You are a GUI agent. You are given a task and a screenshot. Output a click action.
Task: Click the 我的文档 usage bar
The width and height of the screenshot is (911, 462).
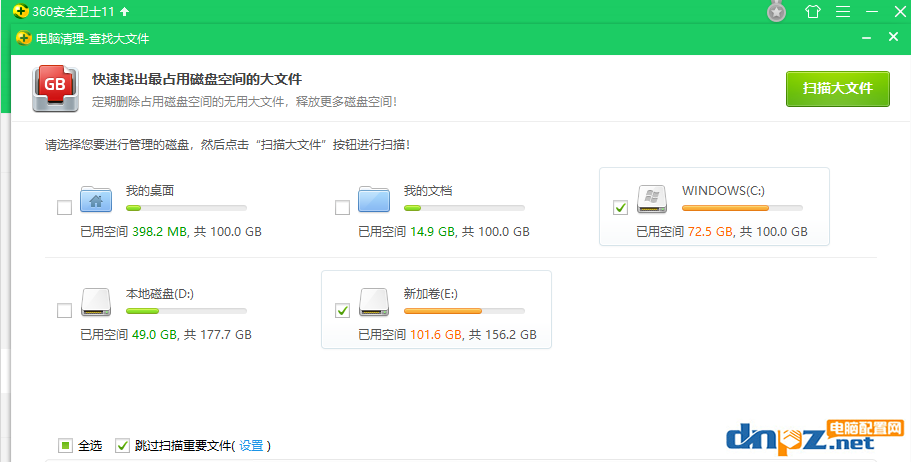[x=464, y=207]
